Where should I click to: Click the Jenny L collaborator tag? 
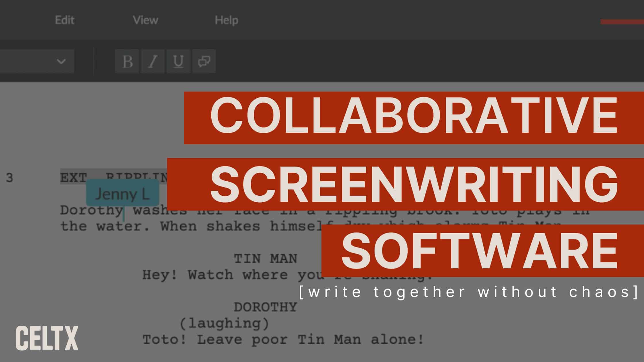tap(122, 194)
